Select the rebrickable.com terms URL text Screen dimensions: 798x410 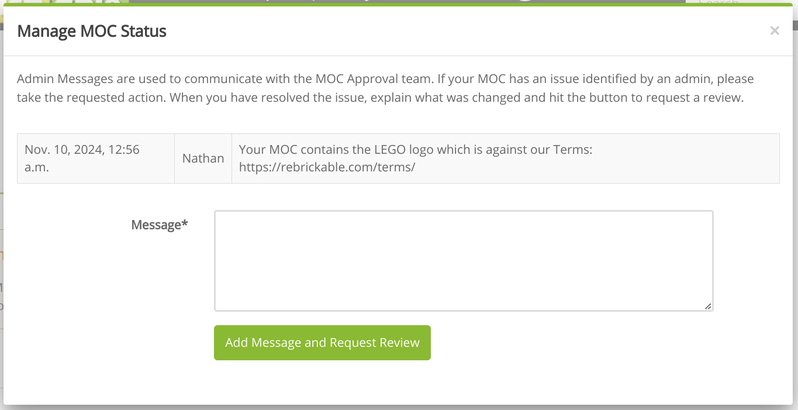pyautogui.click(x=326, y=167)
